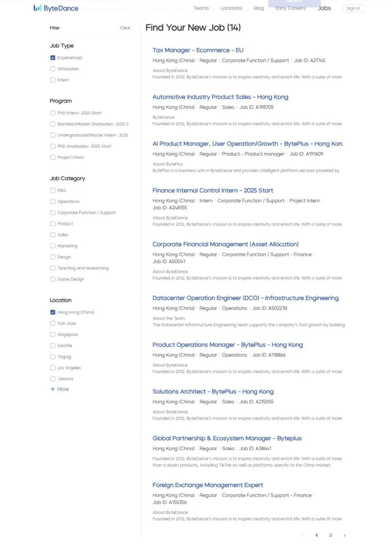Check the Intern job type
The image size is (392, 550).
[53, 80]
